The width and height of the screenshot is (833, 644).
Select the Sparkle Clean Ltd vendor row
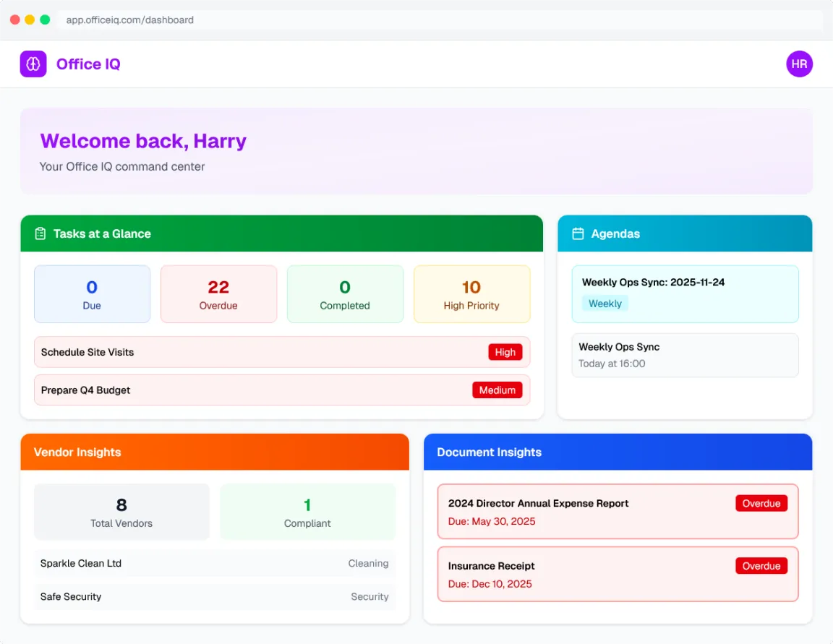[x=215, y=563]
